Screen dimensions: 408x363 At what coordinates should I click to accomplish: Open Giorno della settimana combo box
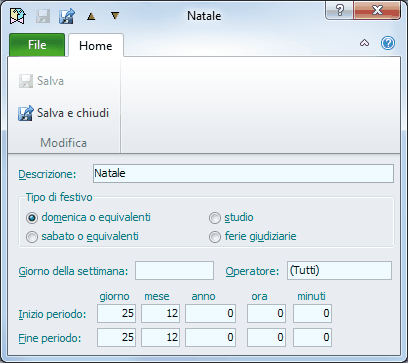click(x=174, y=270)
